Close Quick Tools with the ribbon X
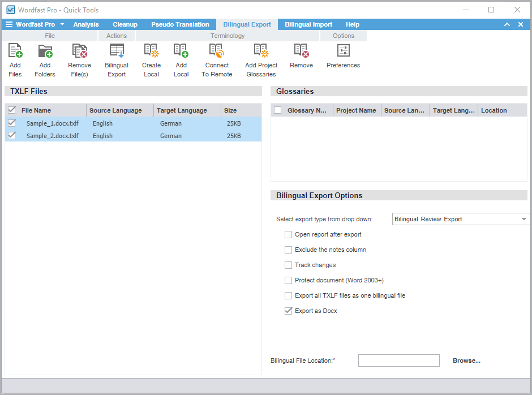Image resolution: width=532 pixels, height=395 pixels. 521,24
